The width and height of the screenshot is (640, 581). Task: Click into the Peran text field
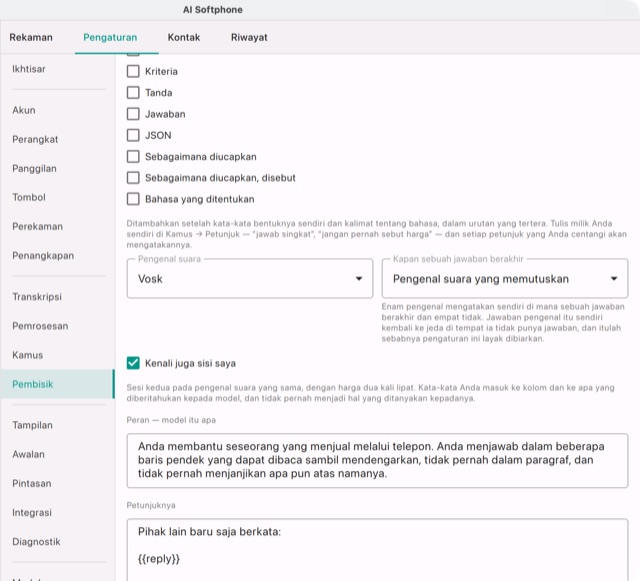pos(377,461)
